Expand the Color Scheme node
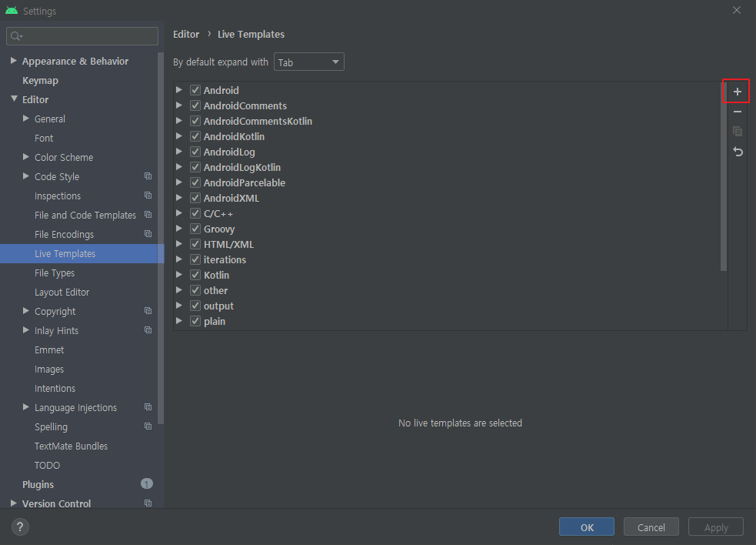 tap(26, 157)
